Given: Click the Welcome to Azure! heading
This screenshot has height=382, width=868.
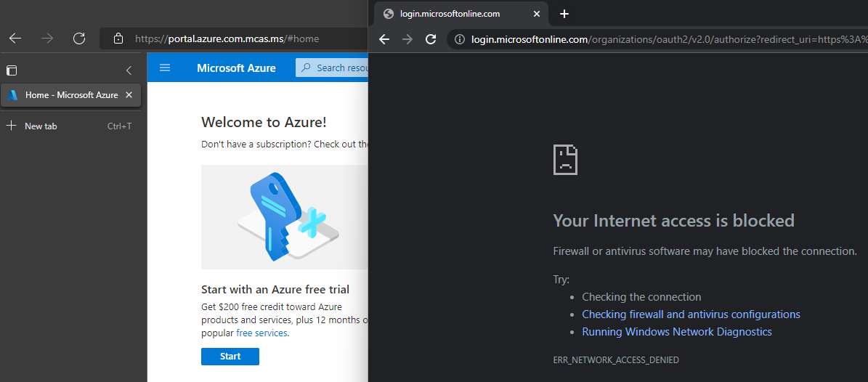Looking at the screenshot, I should coord(264,122).
